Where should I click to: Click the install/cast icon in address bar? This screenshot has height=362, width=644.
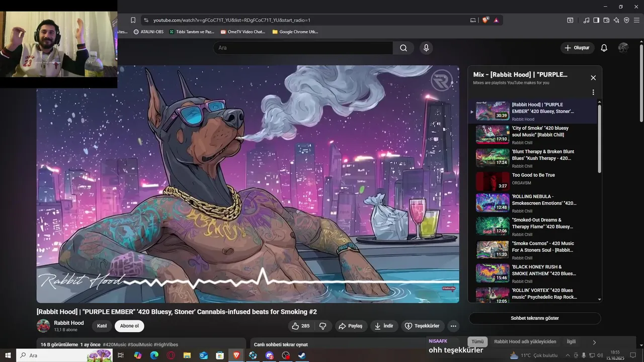[473, 20]
